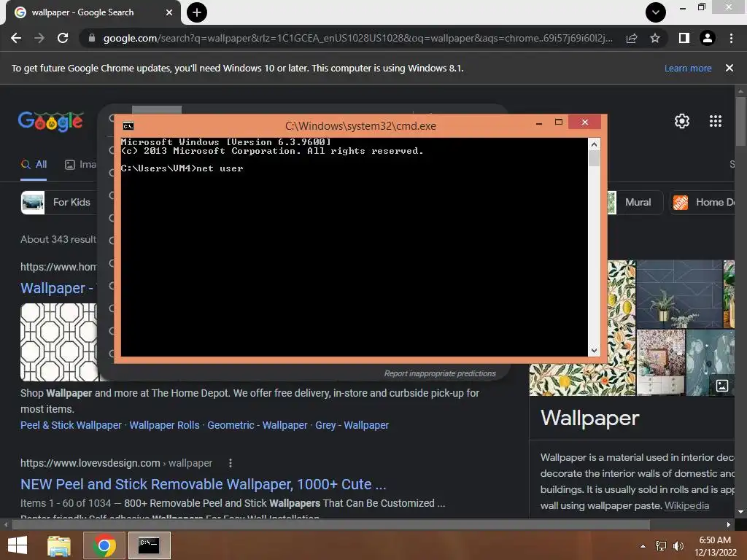The width and height of the screenshot is (747, 560).
Task: Toggle the Chrome side panel icon
Action: 684,38
